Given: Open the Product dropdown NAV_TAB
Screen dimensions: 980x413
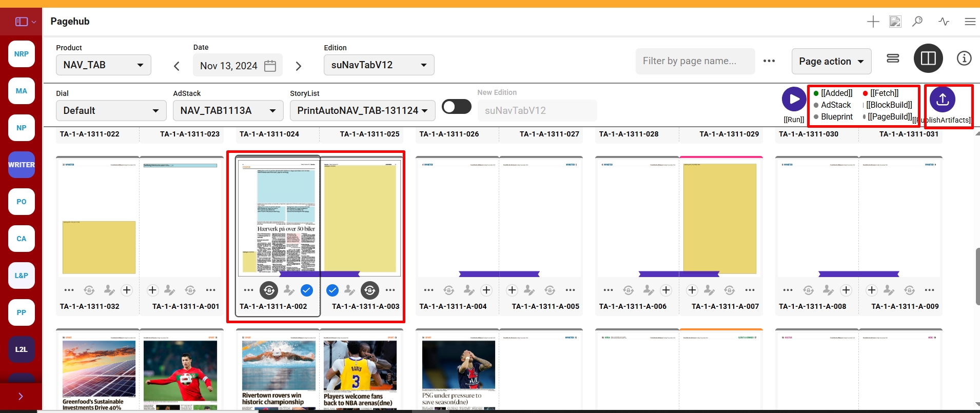Looking at the screenshot, I should coord(103,65).
